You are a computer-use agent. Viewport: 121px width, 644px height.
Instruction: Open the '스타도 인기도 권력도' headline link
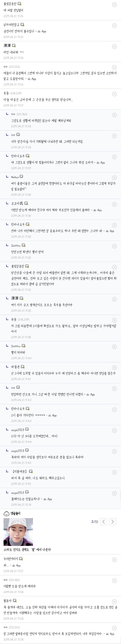(x=27, y=549)
